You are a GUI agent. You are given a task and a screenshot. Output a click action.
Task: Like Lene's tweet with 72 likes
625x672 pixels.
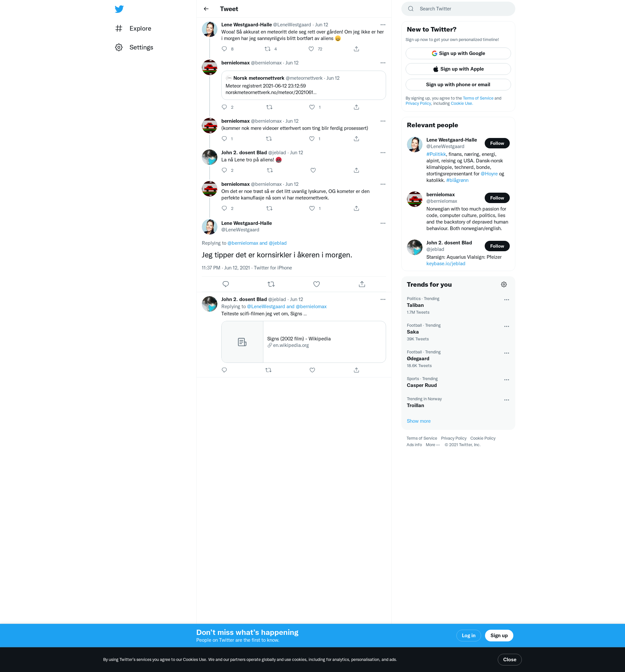(x=311, y=49)
